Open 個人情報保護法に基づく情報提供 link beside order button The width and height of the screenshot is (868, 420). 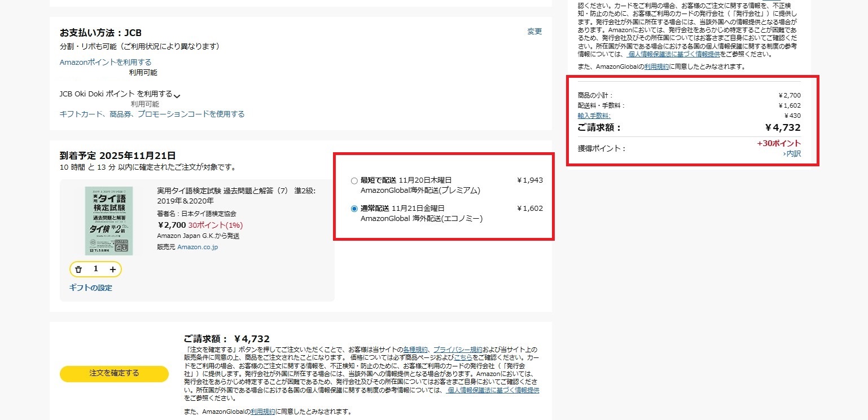493,390
